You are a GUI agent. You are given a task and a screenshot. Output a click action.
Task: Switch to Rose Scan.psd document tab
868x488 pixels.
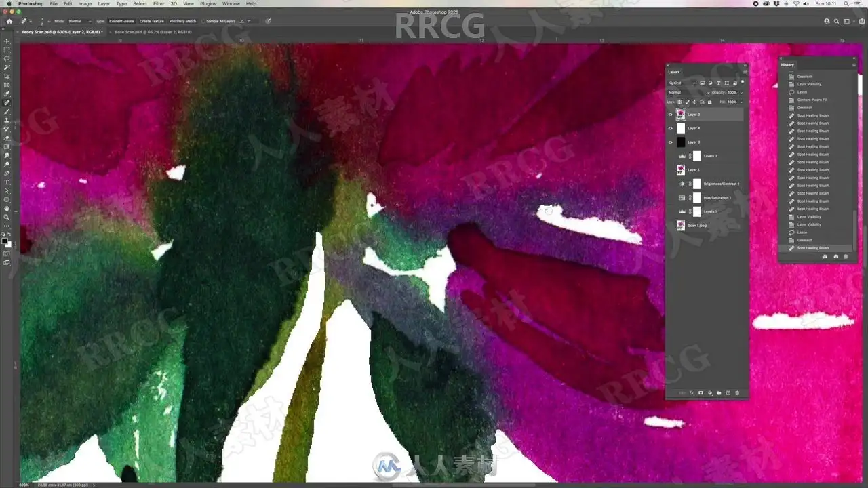pos(153,31)
